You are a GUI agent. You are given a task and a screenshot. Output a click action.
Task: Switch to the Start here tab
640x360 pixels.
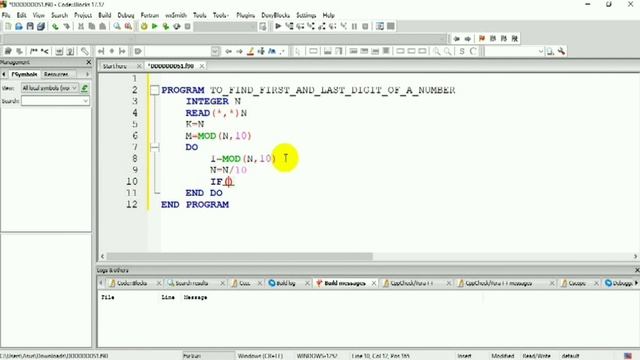click(115, 66)
